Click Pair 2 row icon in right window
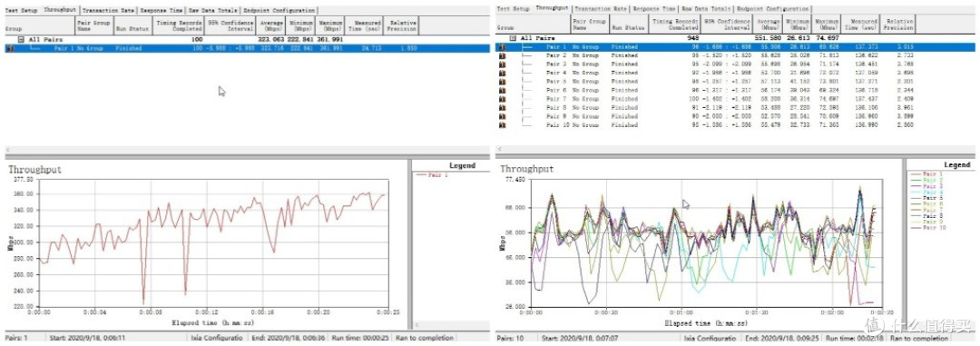 click(x=502, y=55)
